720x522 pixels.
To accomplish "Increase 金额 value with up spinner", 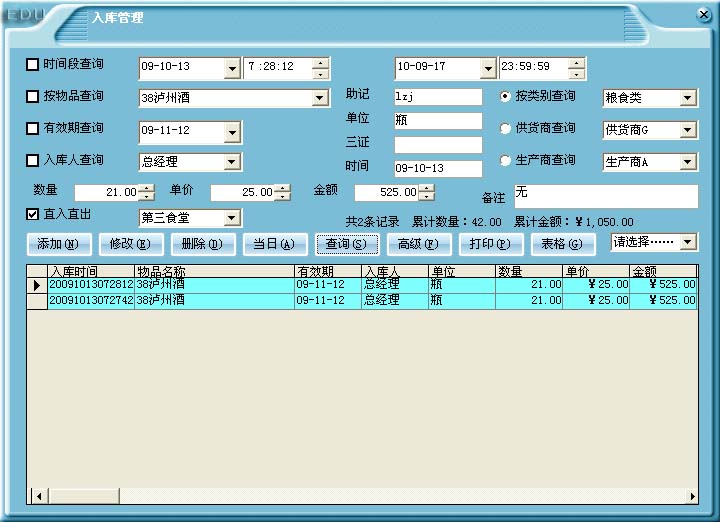I will [426, 188].
